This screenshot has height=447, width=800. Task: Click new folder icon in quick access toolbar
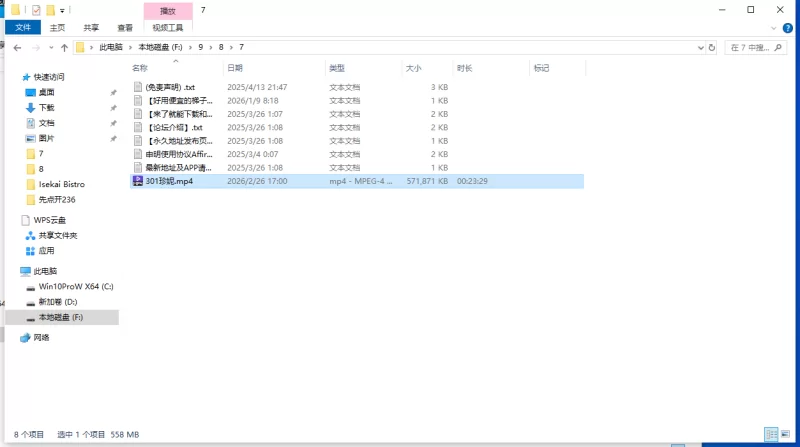[x=51, y=10]
